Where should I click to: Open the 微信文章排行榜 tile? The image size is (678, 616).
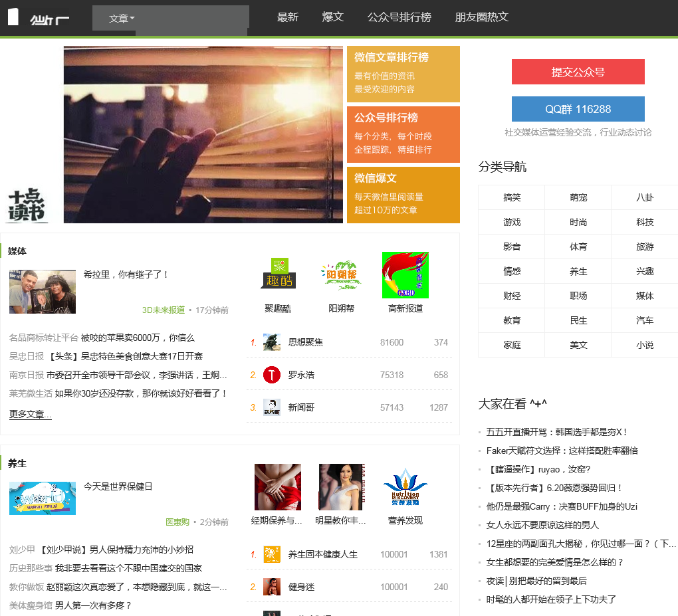point(403,74)
